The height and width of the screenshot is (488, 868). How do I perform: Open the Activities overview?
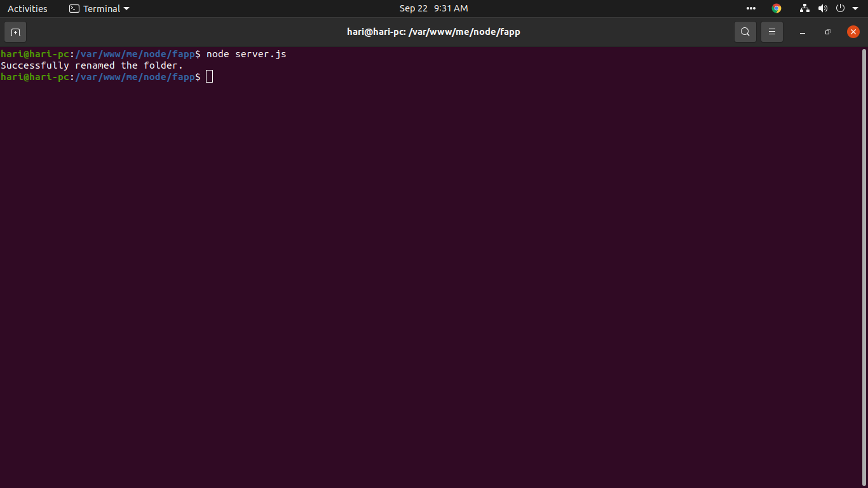coord(27,8)
